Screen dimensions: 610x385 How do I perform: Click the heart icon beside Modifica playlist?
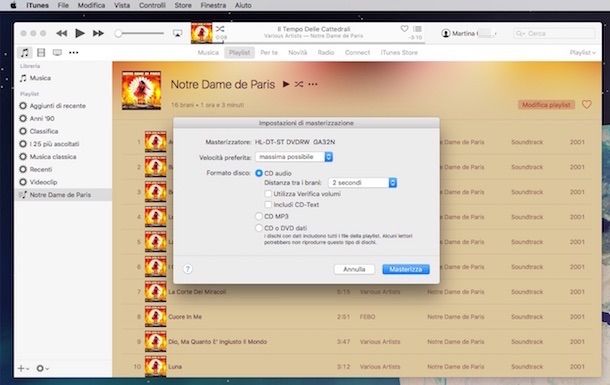pyautogui.click(x=587, y=105)
